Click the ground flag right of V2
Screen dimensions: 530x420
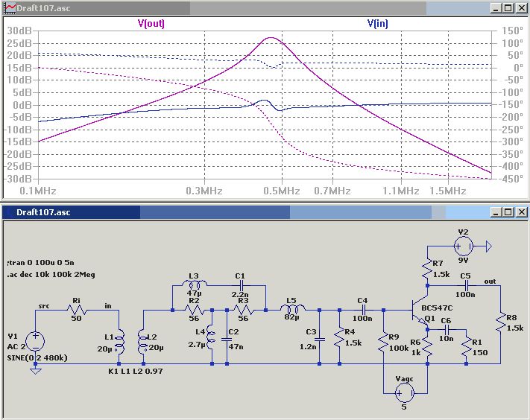coord(489,246)
